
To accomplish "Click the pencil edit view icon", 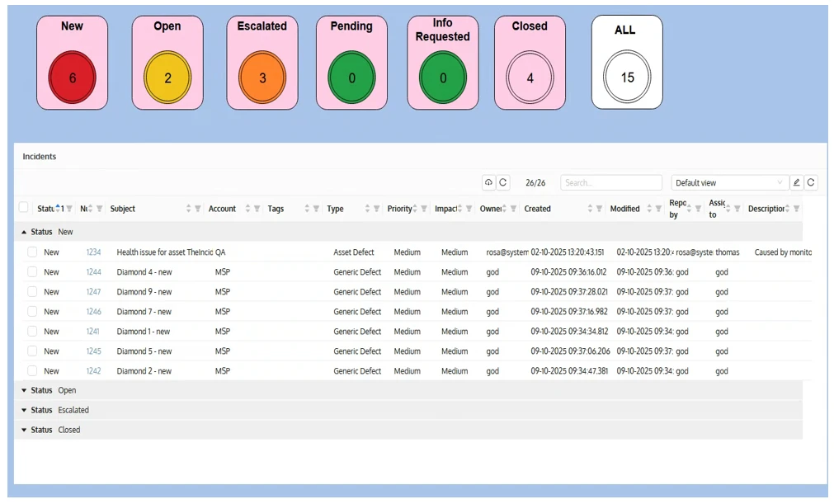I will [796, 182].
